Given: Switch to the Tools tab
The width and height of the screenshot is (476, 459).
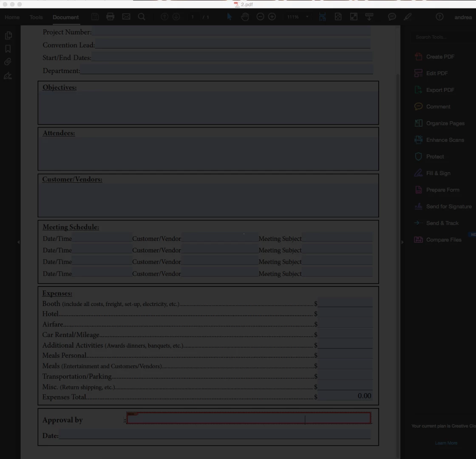Looking at the screenshot, I should tap(36, 17).
